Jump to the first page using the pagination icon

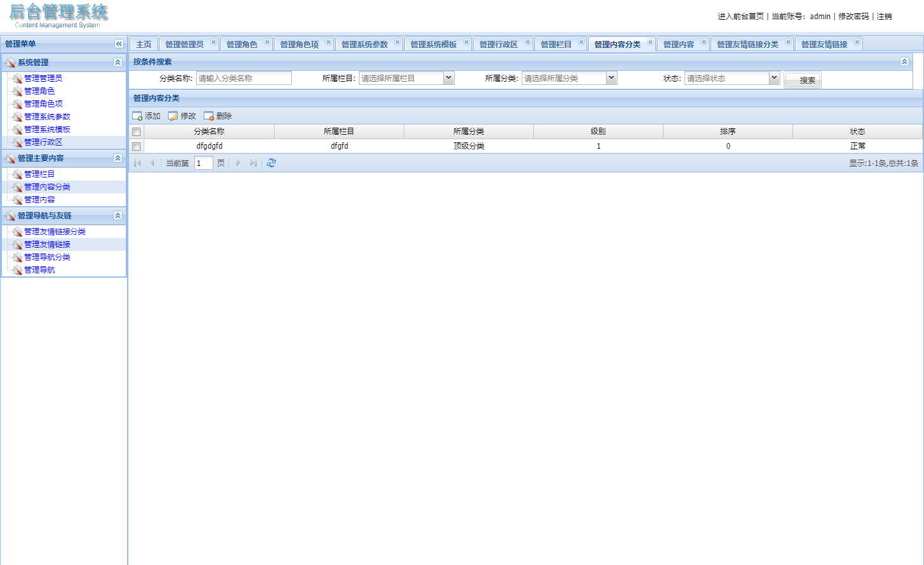click(x=137, y=163)
